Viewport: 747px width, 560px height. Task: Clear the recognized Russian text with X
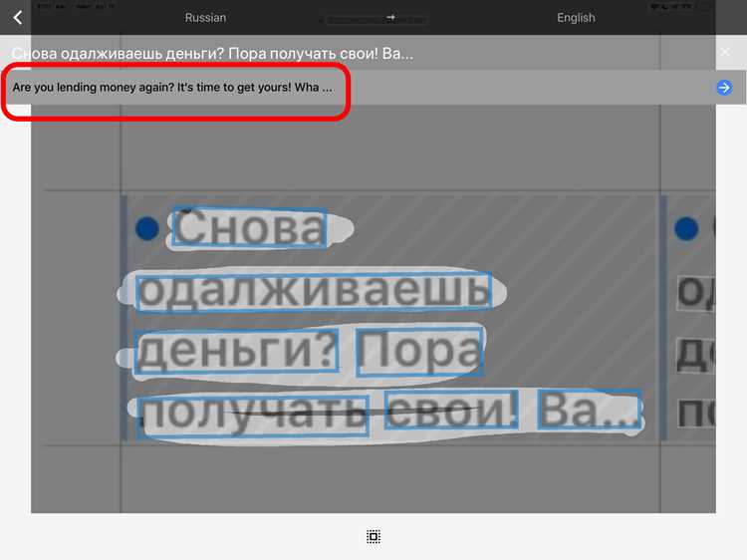click(725, 52)
